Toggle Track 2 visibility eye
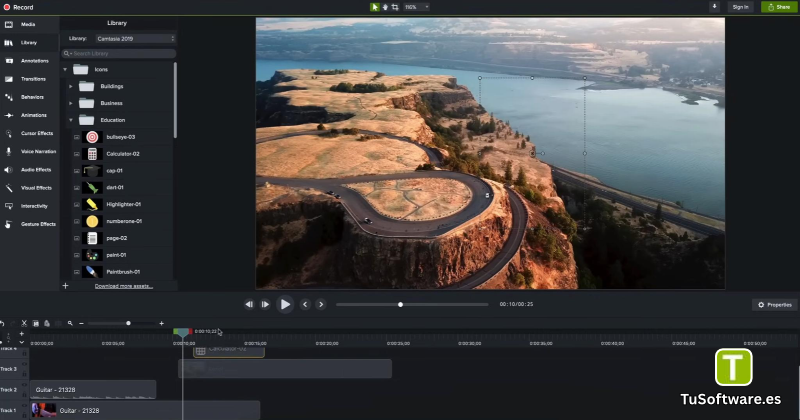The image size is (800, 420). pyautogui.click(x=24, y=385)
